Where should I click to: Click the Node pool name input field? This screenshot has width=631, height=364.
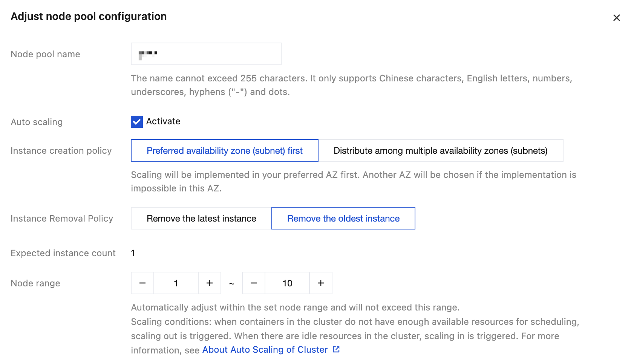206,54
